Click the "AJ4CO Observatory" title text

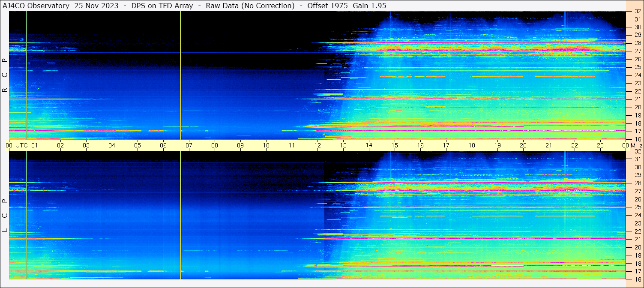(x=36, y=6)
